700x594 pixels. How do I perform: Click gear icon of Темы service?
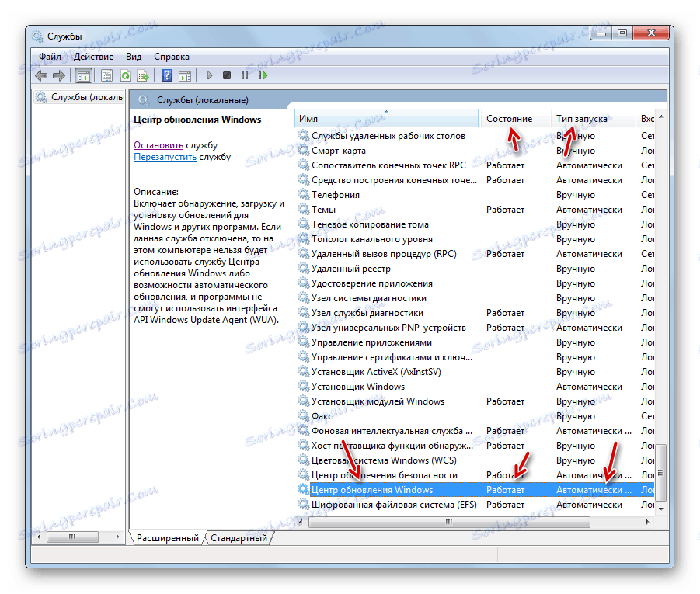(x=304, y=210)
